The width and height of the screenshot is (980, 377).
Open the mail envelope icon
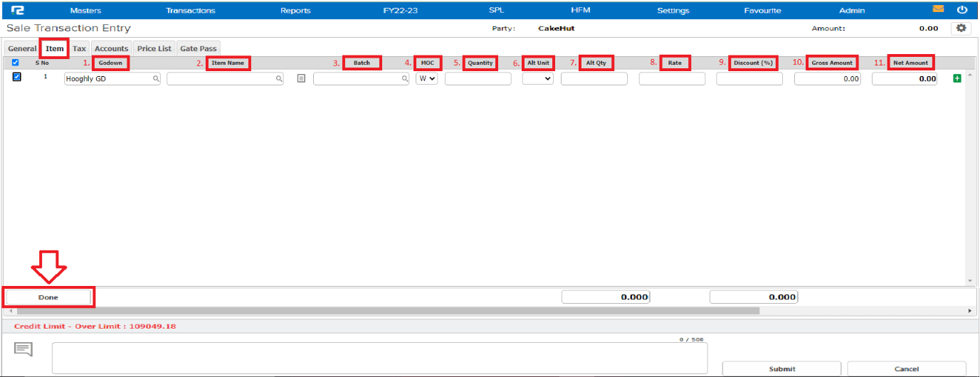coord(938,9)
